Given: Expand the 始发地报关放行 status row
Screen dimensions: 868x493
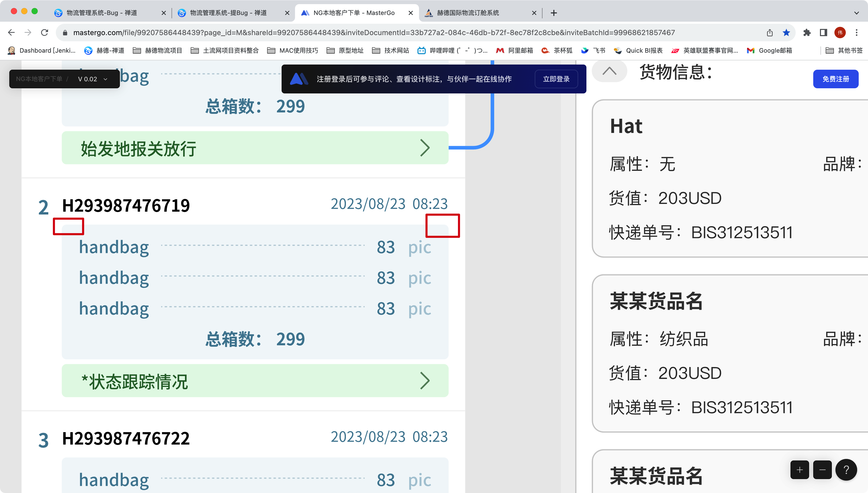Looking at the screenshot, I should [x=255, y=148].
